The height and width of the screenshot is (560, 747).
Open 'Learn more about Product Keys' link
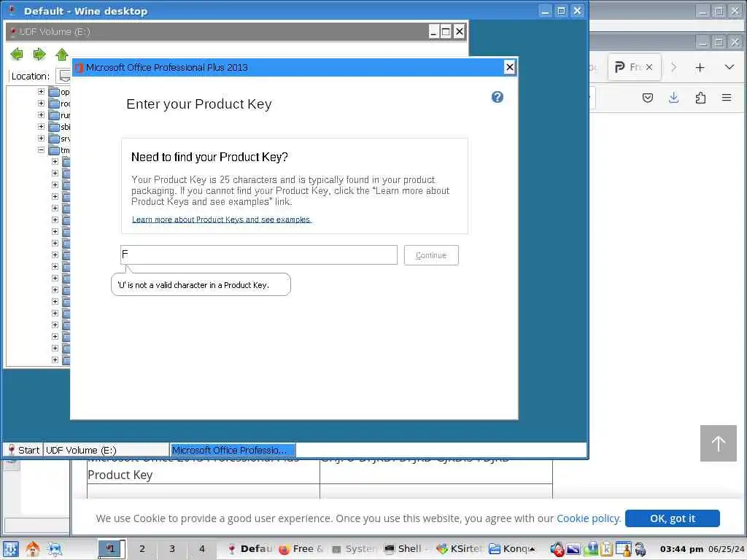click(x=221, y=219)
